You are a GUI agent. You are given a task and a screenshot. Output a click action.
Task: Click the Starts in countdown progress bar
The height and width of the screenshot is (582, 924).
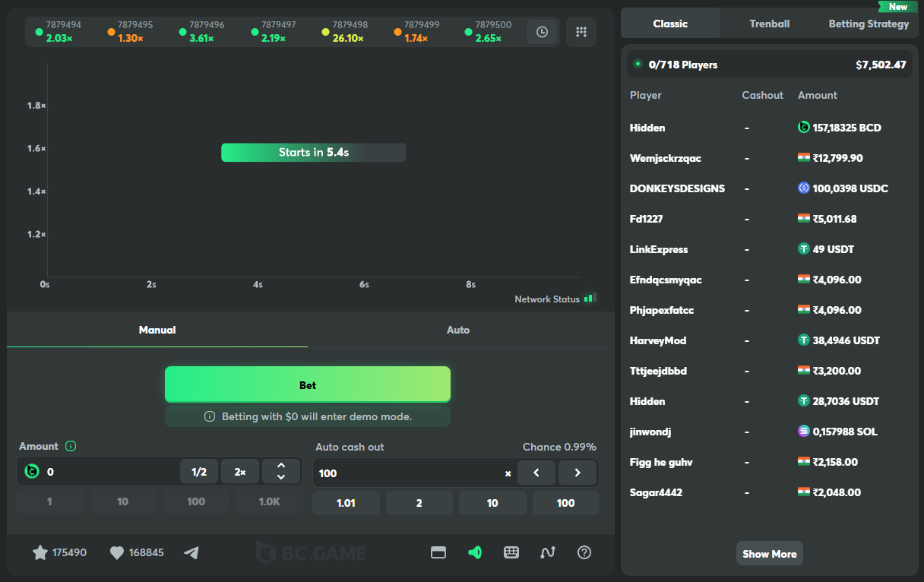tap(313, 152)
